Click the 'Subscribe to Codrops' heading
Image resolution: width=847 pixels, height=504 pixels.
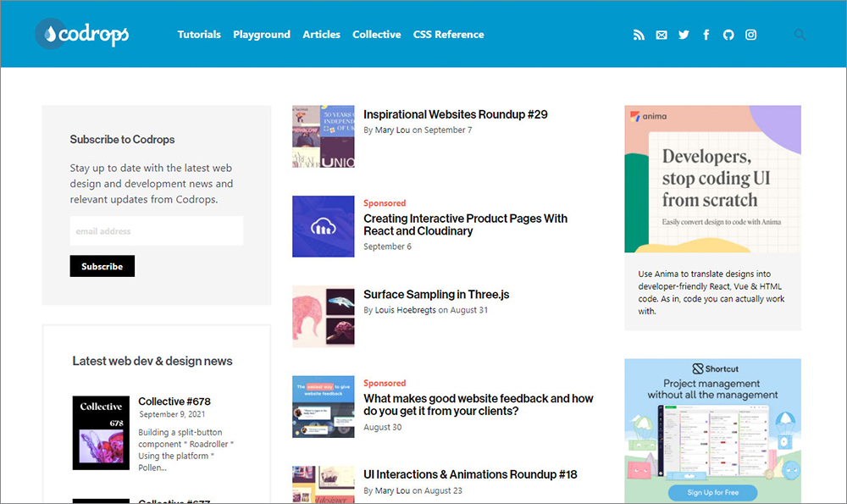[122, 140]
